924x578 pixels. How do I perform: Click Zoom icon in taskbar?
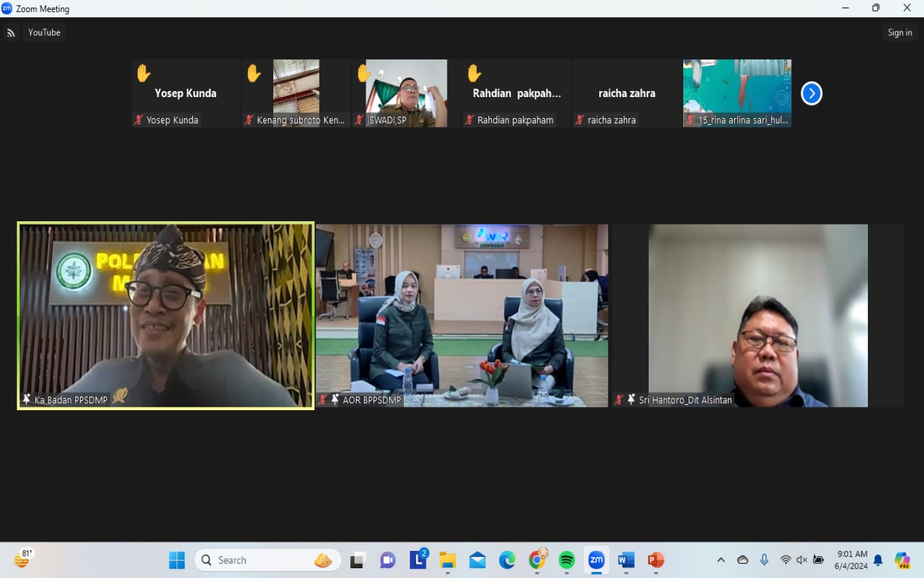click(596, 560)
